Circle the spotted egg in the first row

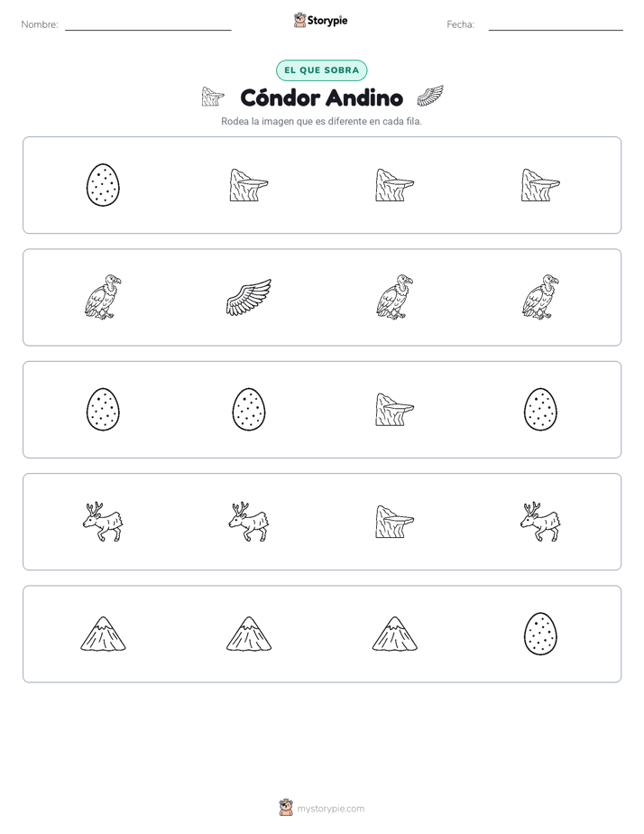click(x=103, y=185)
